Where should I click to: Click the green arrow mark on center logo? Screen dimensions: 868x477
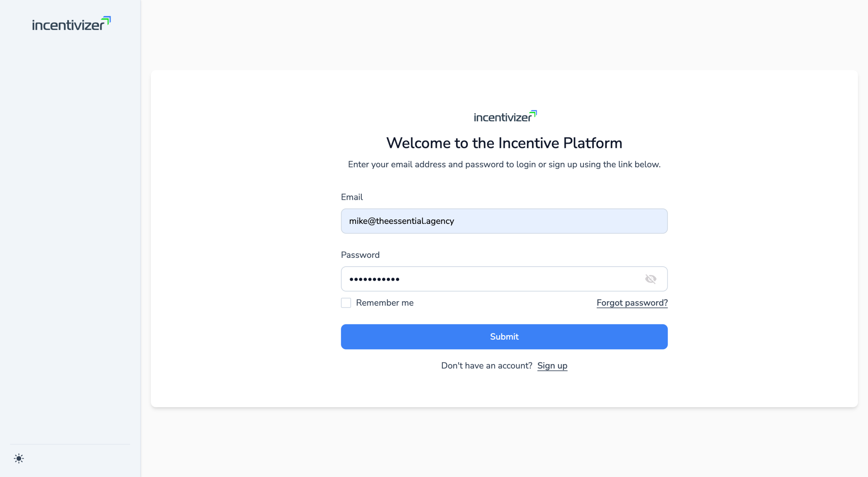[533, 113]
